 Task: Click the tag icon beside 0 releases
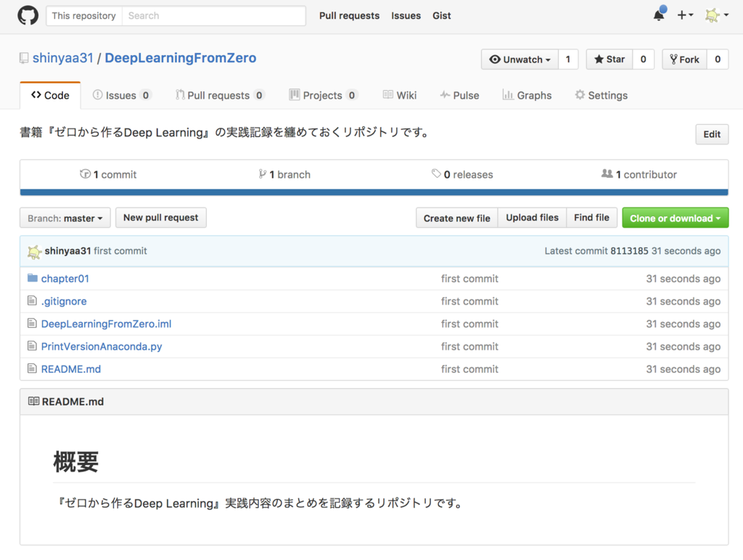pos(436,174)
